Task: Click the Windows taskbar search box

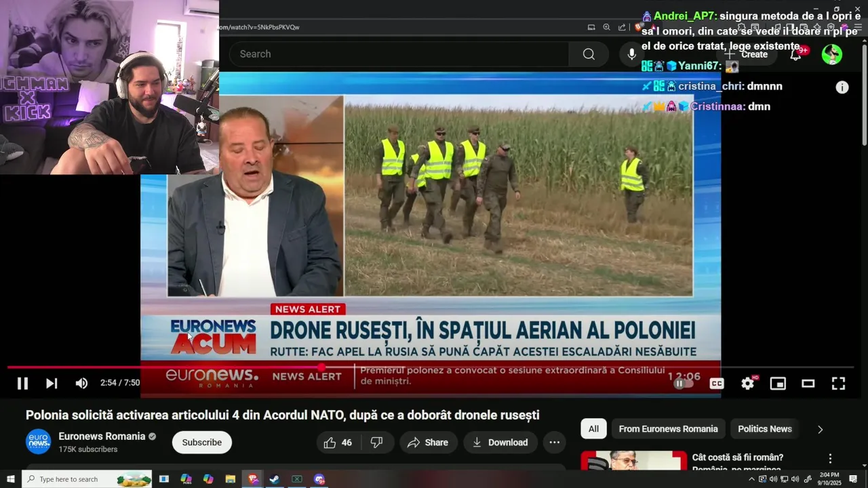Action: [x=87, y=479]
